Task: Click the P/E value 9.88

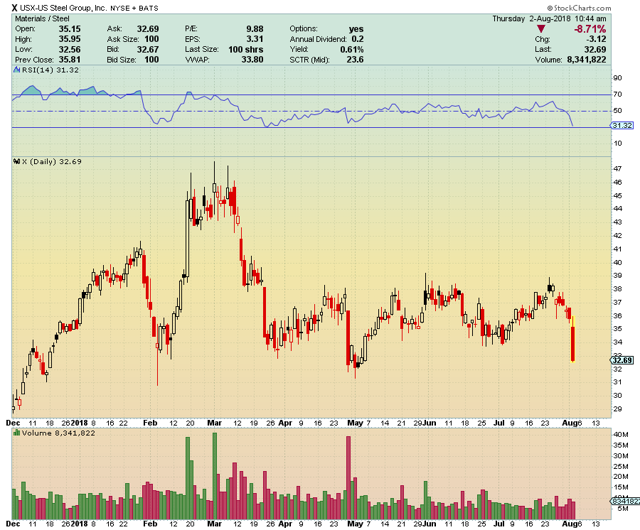Action: click(x=255, y=29)
